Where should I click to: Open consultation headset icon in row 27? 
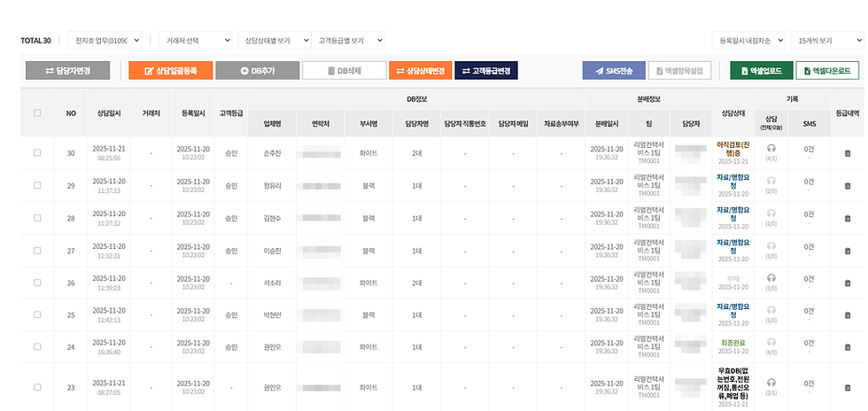pos(771,245)
